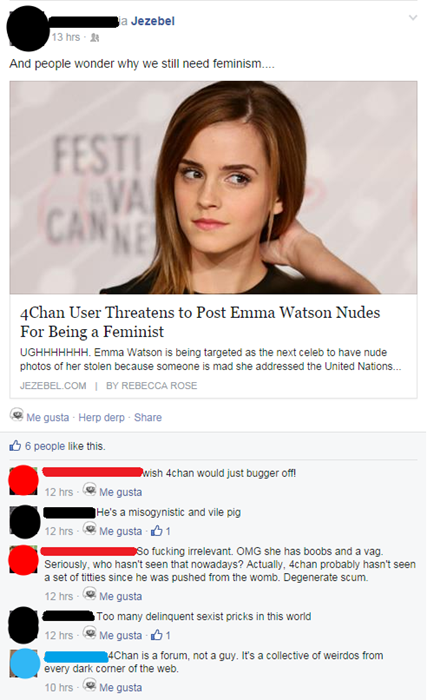Click Me gusta on the bugger off comment
Screen dimensions: 427x700
coord(120,492)
